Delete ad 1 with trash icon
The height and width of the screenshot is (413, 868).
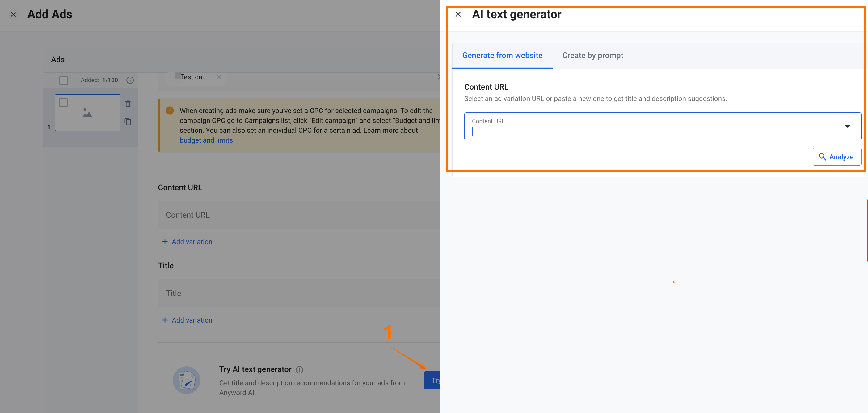pyautogui.click(x=128, y=104)
